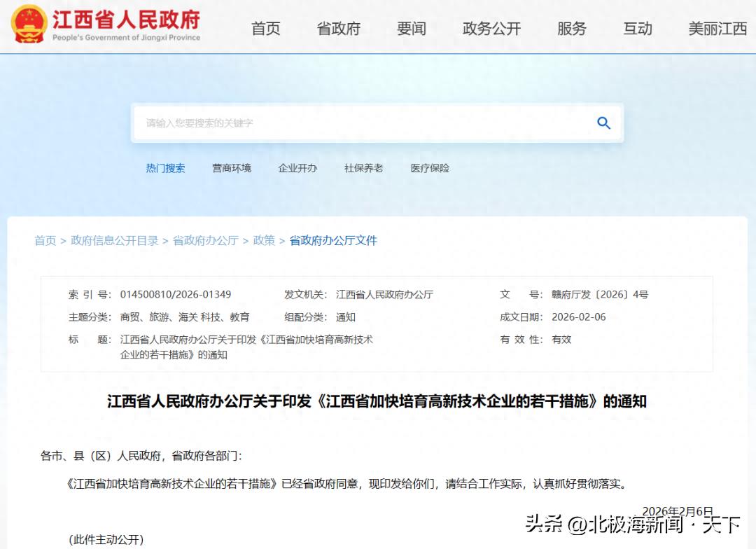Click the 企业开办 quick link

tap(297, 168)
